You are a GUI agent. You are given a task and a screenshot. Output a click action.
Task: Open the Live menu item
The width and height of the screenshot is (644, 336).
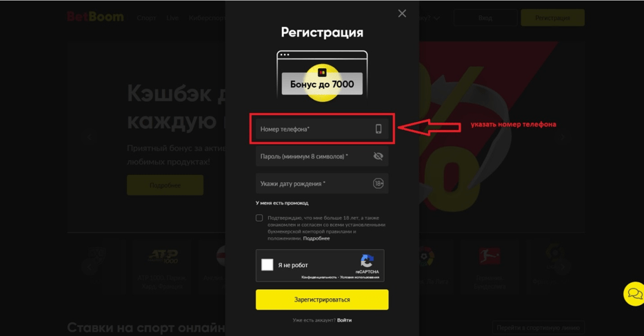[x=172, y=18]
